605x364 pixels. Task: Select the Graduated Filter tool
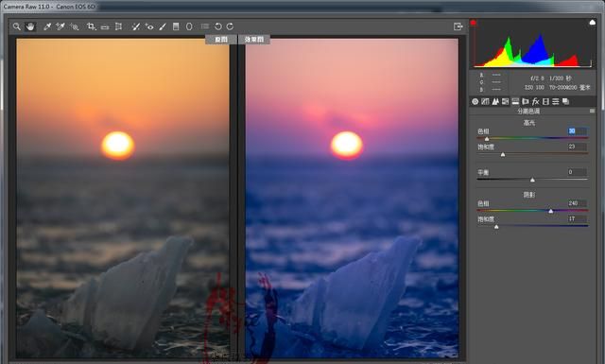coord(176,26)
